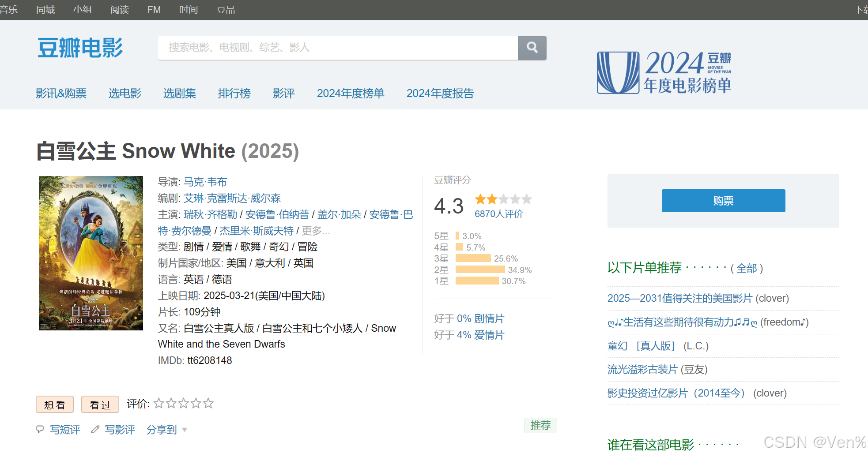Screen dimensions: 868x457
Task: Open director 马克·韦布 link
Action: (x=205, y=182)
